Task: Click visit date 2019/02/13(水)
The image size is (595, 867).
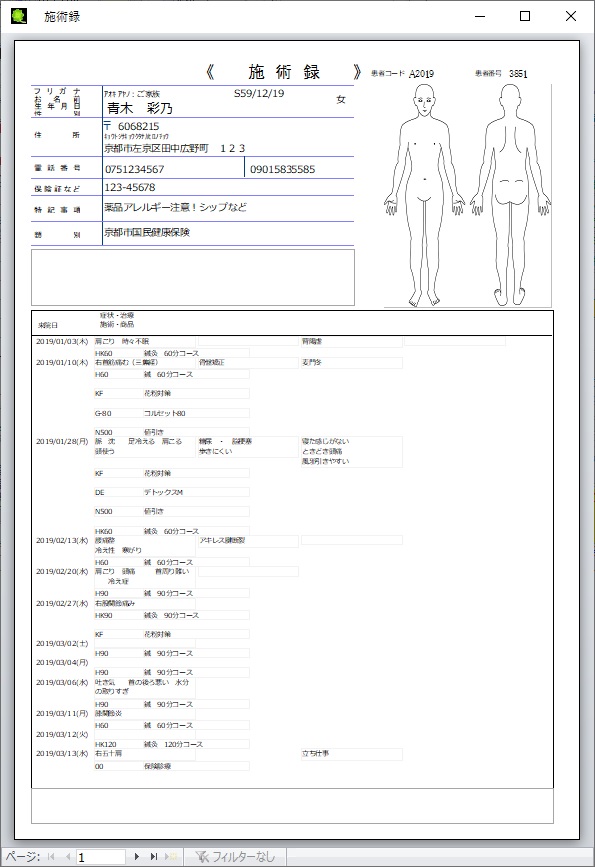Action: click(62, 540)
